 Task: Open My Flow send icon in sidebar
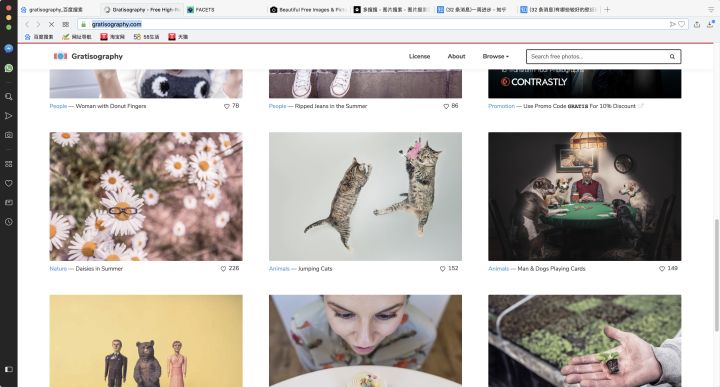8,116
